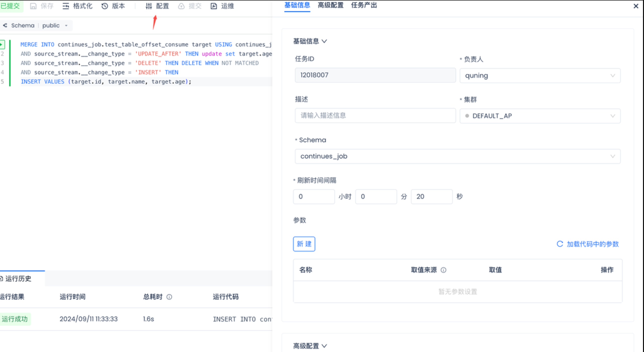The height and width of the screenshot is (352, 644).
Task: Expand Schema dropdown showing continues_job
Action: pyautogui.click(x=457, y=156)
